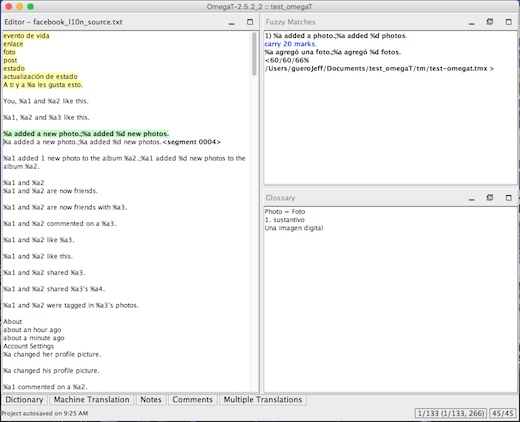Maximize the Fuzzy Matches pane
The height and width of the screenshot is (422, 520).
pos(508,22)
